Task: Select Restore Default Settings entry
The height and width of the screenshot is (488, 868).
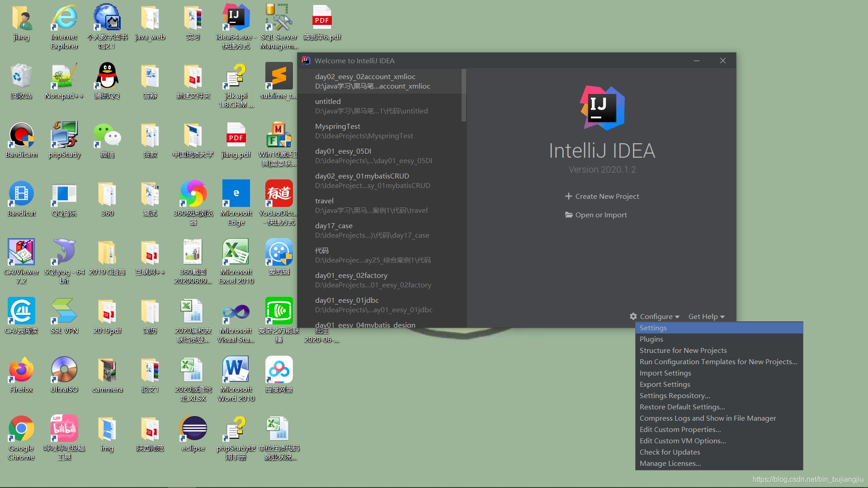Action: (719, 407)
